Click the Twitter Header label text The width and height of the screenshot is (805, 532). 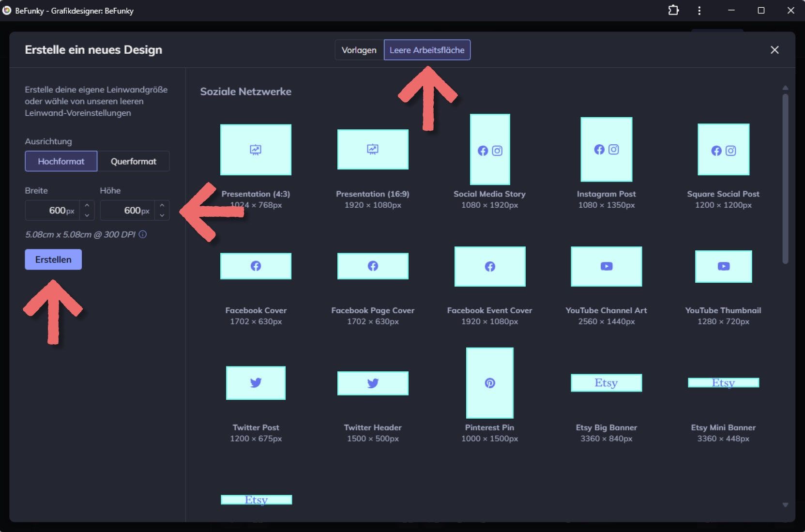coord(373,427)
